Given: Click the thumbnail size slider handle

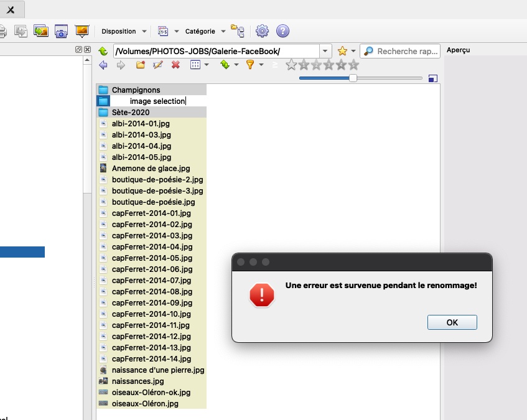Looking at the screenshot, I should 353,78.
